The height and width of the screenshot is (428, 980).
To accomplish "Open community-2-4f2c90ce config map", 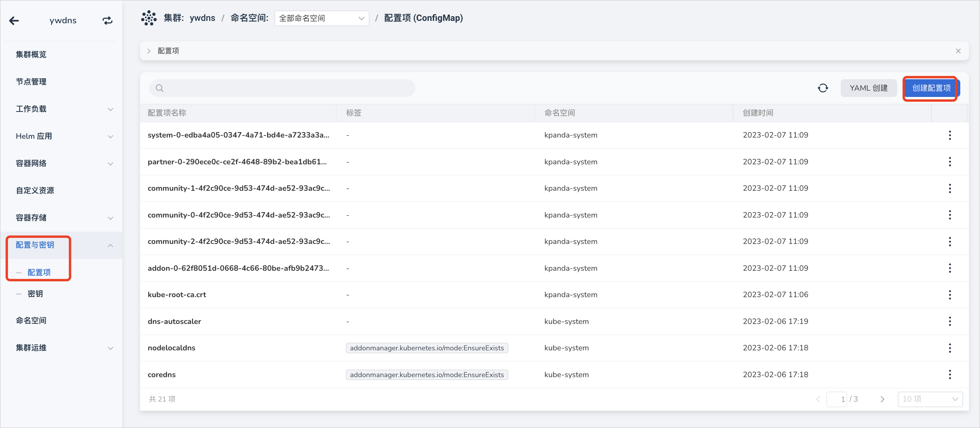I will click(239, 242).
